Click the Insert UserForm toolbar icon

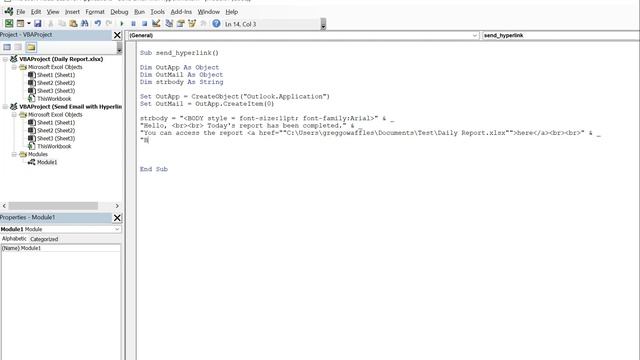20,24
